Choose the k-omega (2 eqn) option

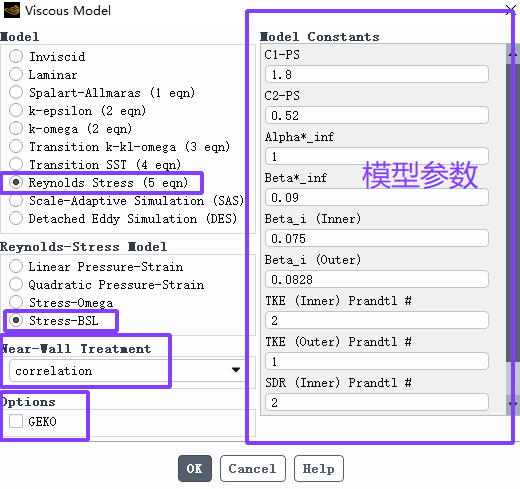click(x=16, y=128)
